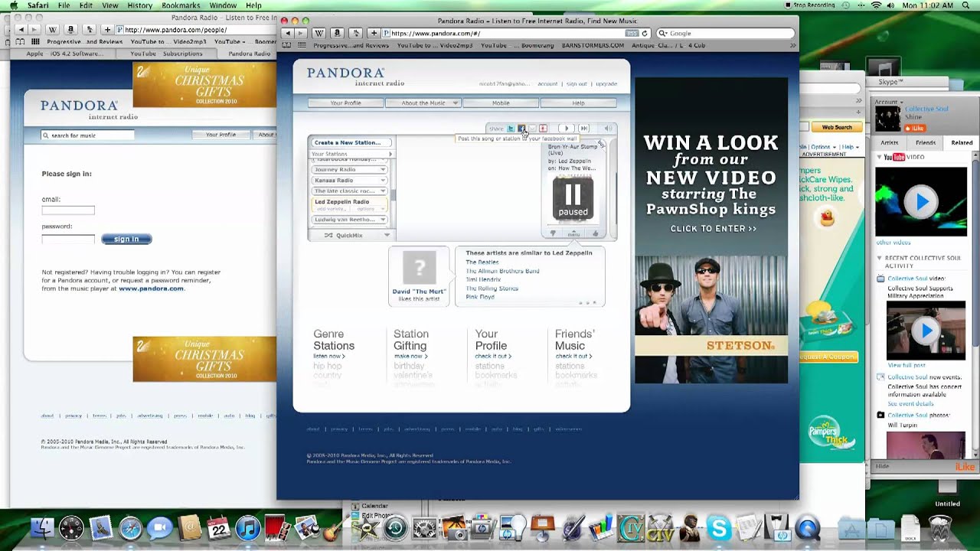Image resolution: width=980 pixels, height=551 pixels.
Task: Click the account link at top
Action: (x=547, y=84)
